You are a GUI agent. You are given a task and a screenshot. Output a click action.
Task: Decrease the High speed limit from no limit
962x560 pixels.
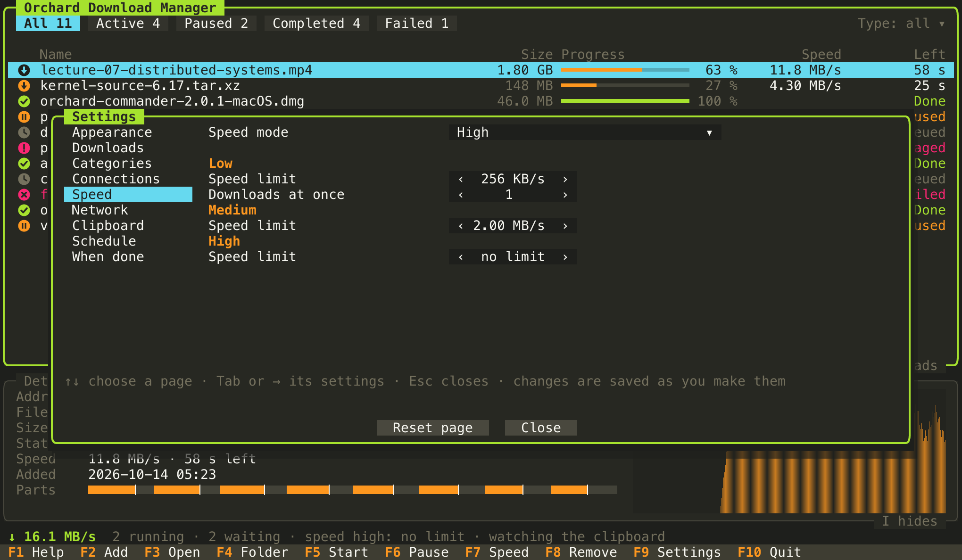[461, 257]
